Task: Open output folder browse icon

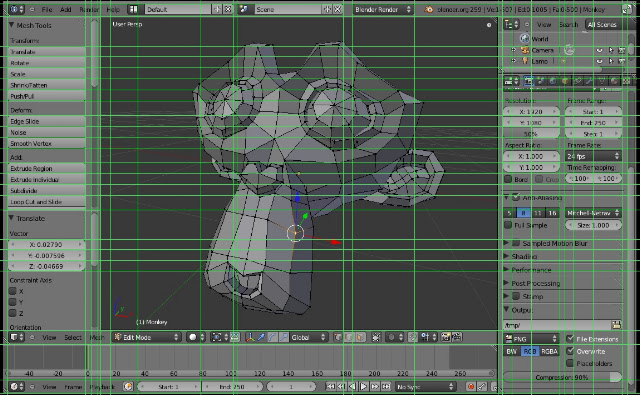Action: tap(616, 325)
